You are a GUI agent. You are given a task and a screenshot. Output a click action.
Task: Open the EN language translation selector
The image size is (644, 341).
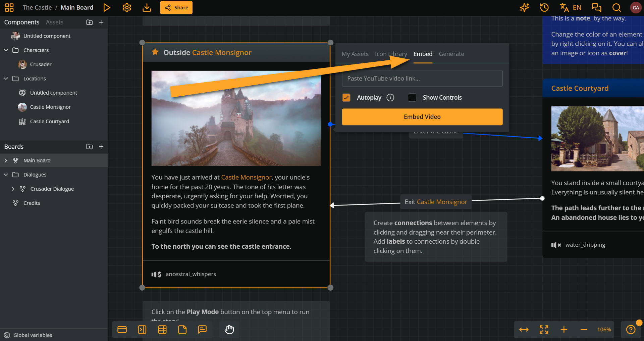[x=571, y=7]
